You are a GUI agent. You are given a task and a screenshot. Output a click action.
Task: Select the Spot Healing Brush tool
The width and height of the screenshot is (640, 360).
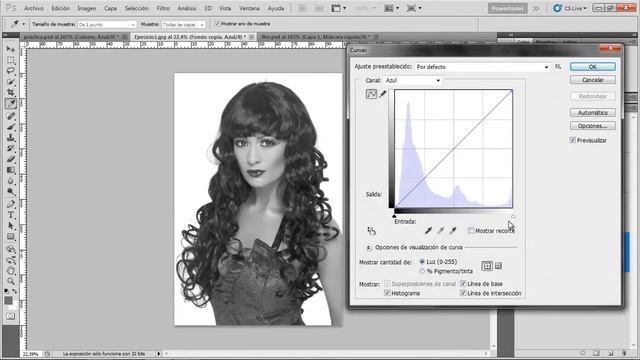11,116
